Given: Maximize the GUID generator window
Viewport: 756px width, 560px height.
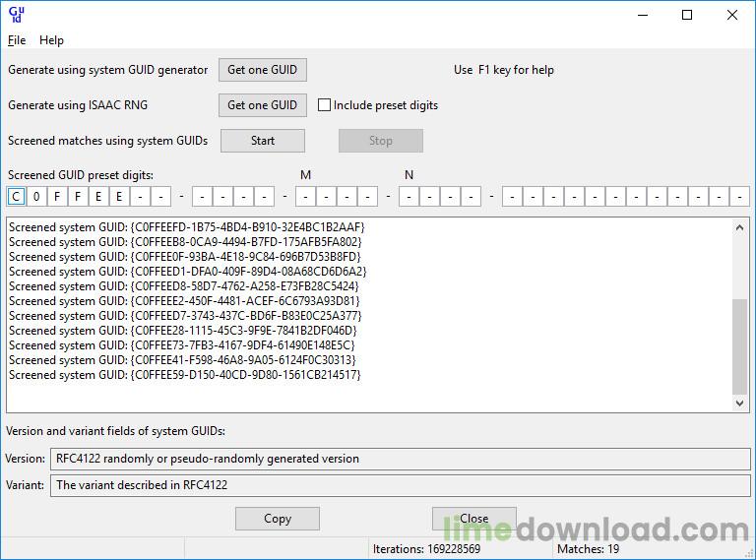Looking at the screenshot, I should (x=687, y=15).
